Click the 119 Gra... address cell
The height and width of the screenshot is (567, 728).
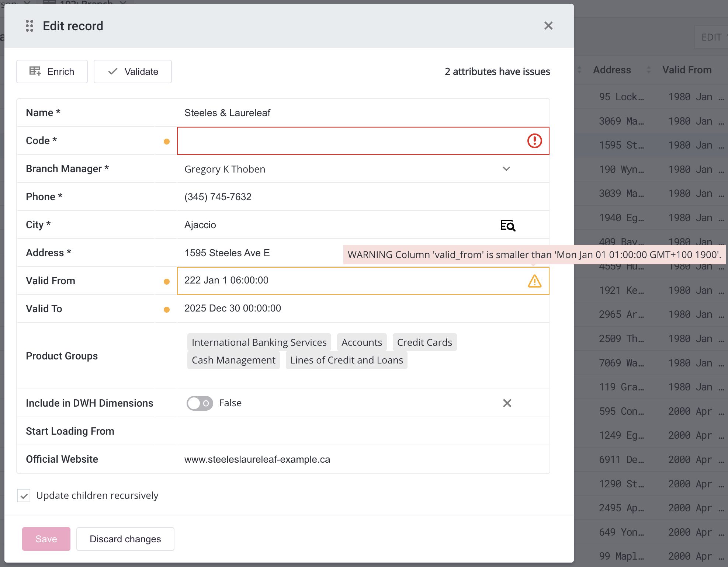621,387
